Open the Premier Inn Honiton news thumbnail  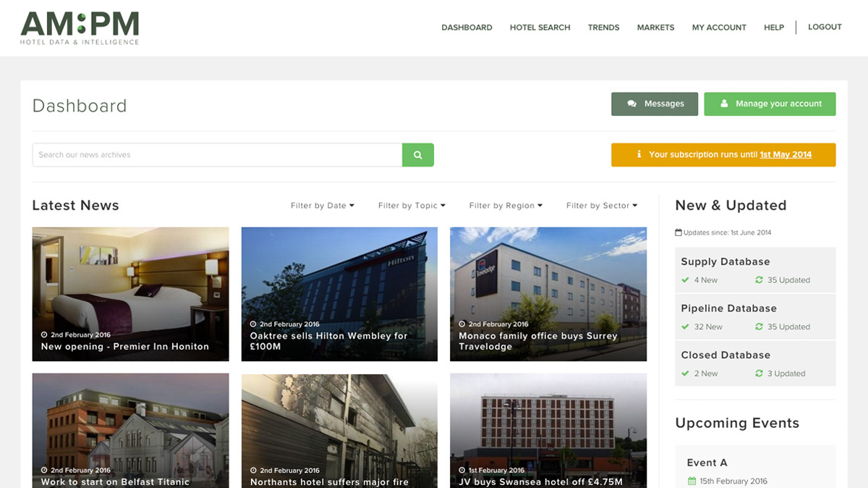tap(130, 294)
